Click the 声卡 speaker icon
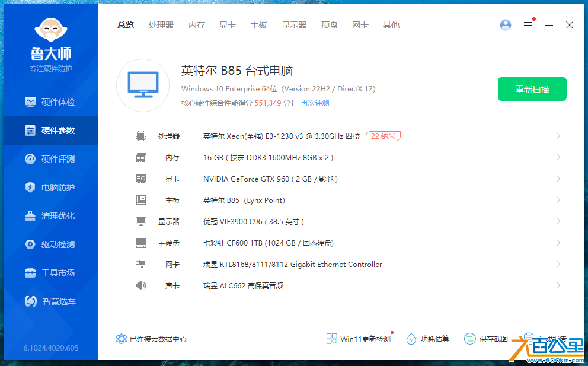The height and width of the screenshot is (366, 588). click(x=141, y=286)
